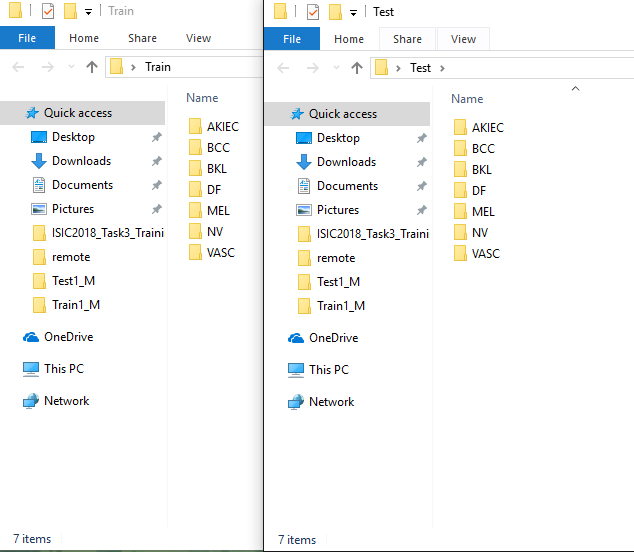Go up one level in the Train window
Image resolution: width=634 pixels, height=552 pixels.
click(92, 67)
